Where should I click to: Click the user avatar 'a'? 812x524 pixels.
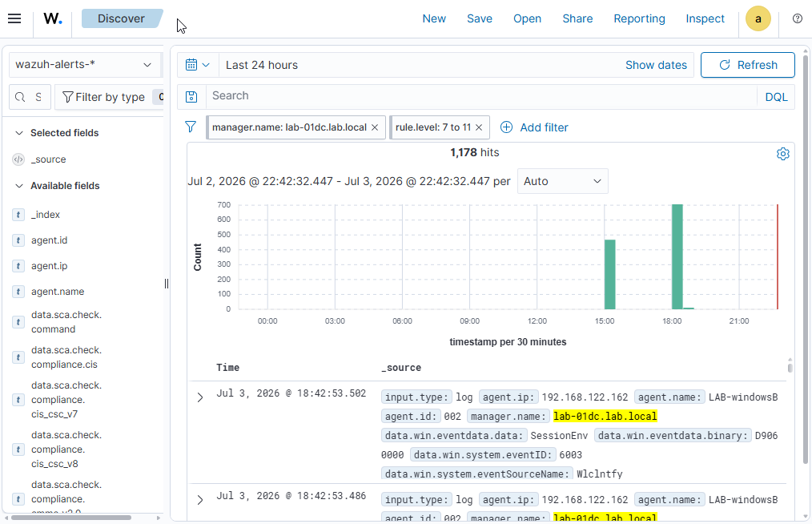click(x=758, y=18)
